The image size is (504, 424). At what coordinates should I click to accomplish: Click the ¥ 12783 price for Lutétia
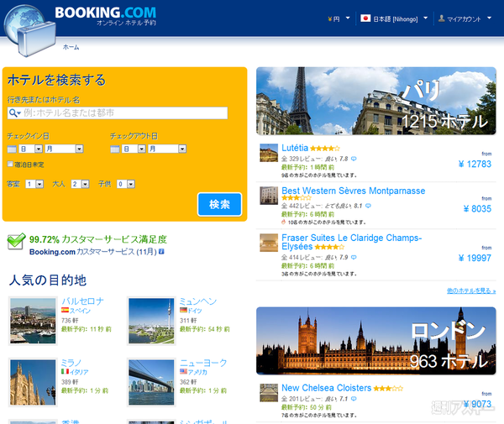point(475,164)
